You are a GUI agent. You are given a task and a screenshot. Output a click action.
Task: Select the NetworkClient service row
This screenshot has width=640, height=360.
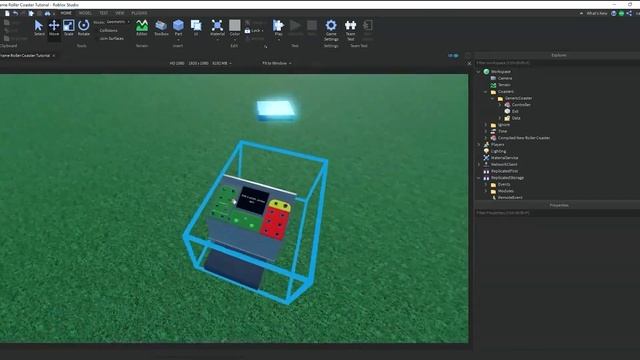[x=500, y=164]
